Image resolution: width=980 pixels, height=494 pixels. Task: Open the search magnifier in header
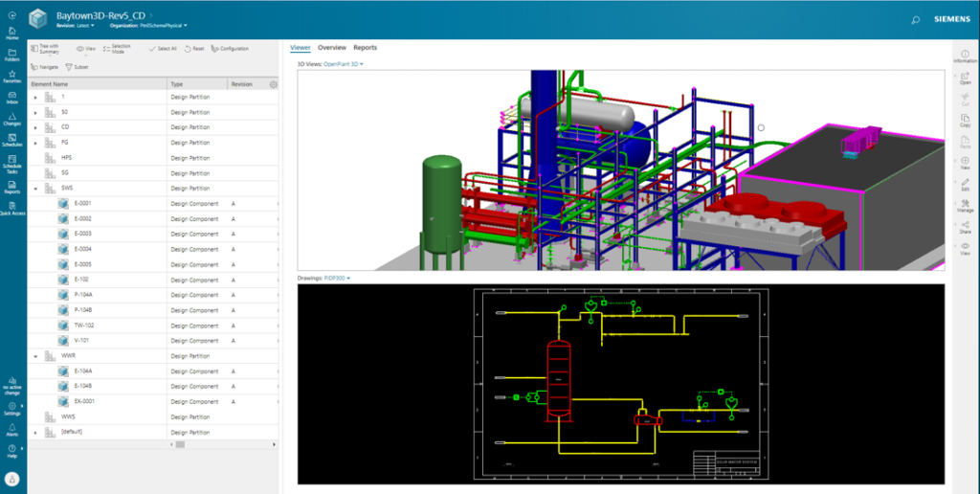pos(916,20)
